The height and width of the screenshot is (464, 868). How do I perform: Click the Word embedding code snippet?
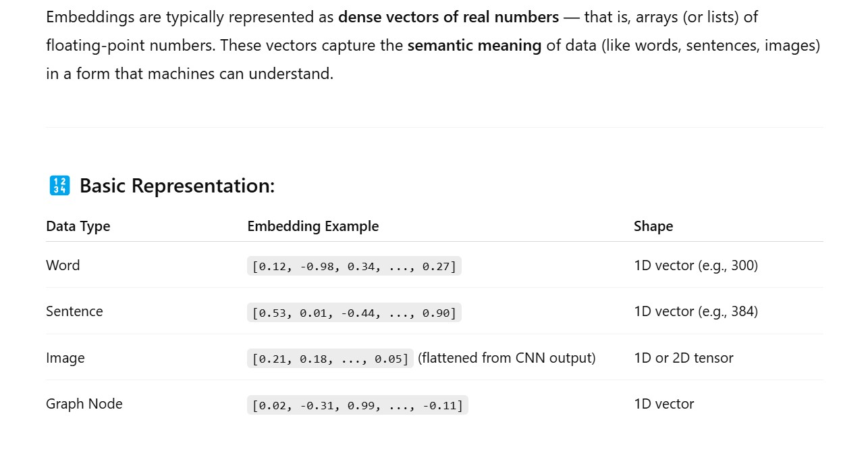[354, 266]
